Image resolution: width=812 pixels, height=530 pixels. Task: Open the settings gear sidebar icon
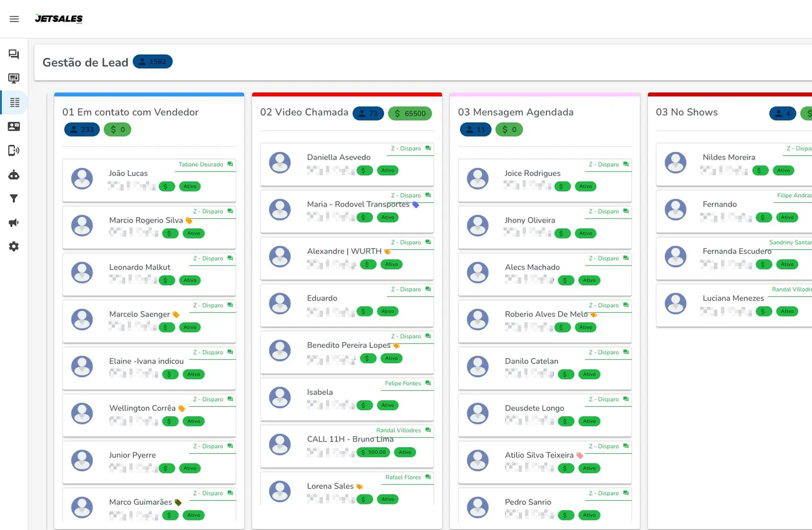pos(14,247)
